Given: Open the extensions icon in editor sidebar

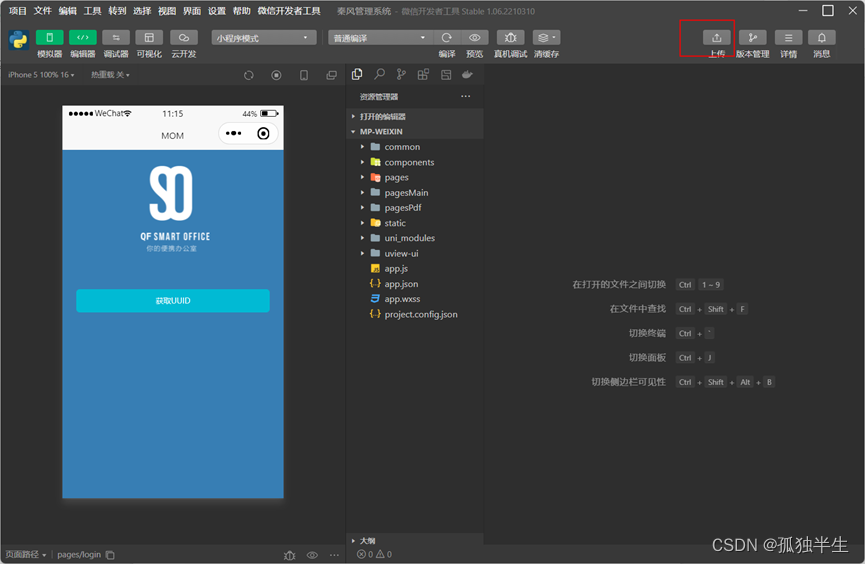Looking at the screenshot, I should pyautogui.click(x=423, y=74).
